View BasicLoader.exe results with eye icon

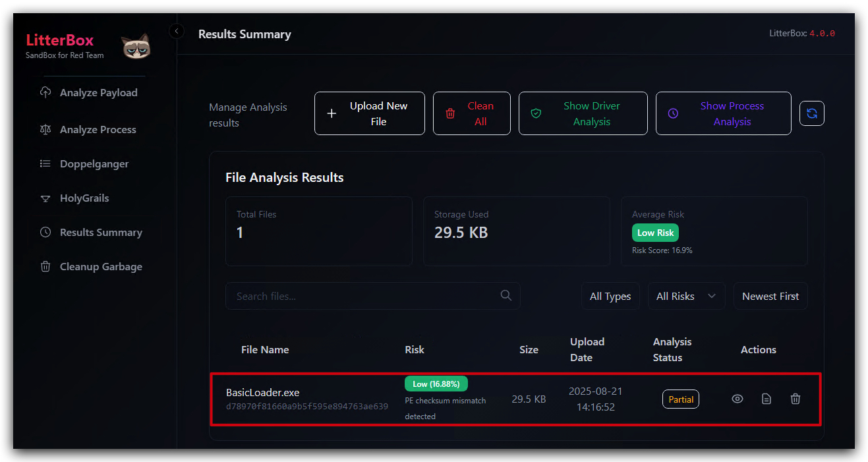coord(738,399)
